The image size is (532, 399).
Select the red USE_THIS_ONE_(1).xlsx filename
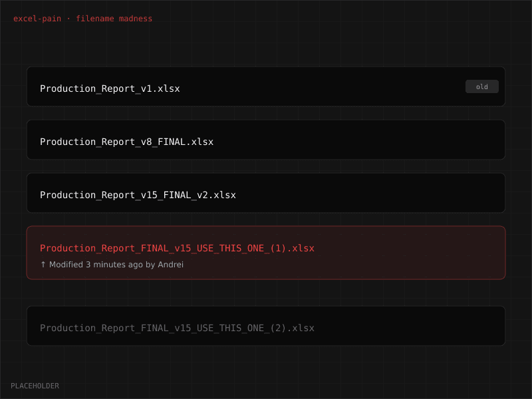[x=177, y=248]
